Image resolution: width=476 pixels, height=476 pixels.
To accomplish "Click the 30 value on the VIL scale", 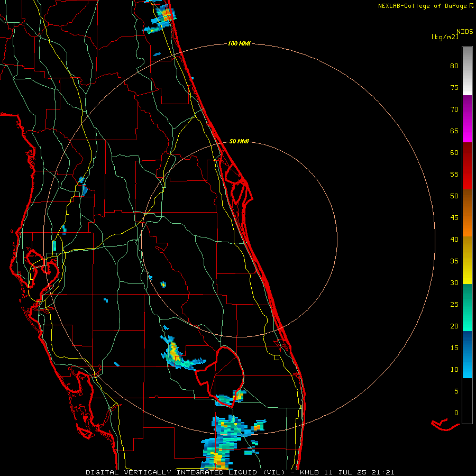I will [x=454, y=283].
